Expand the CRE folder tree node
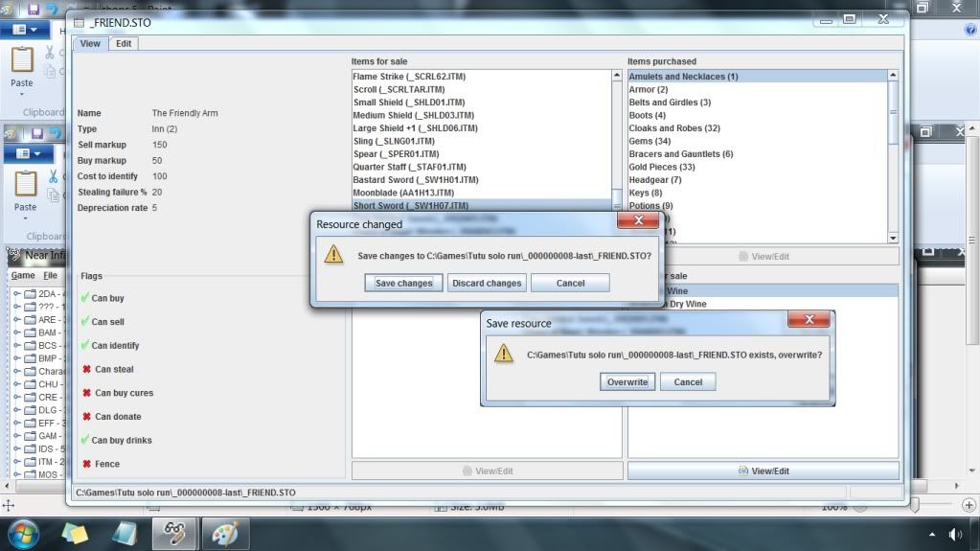The width and height of the screenshot is (980, 551). pos(17,398)
